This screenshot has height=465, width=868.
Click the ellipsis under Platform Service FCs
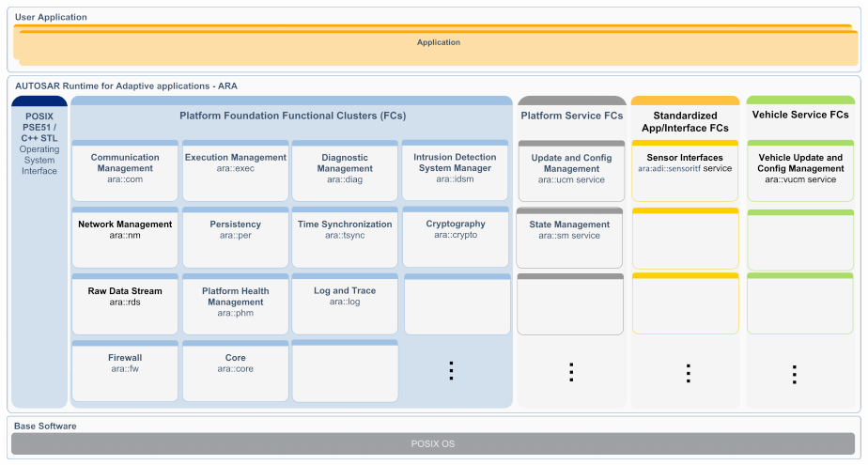point(571,372)
